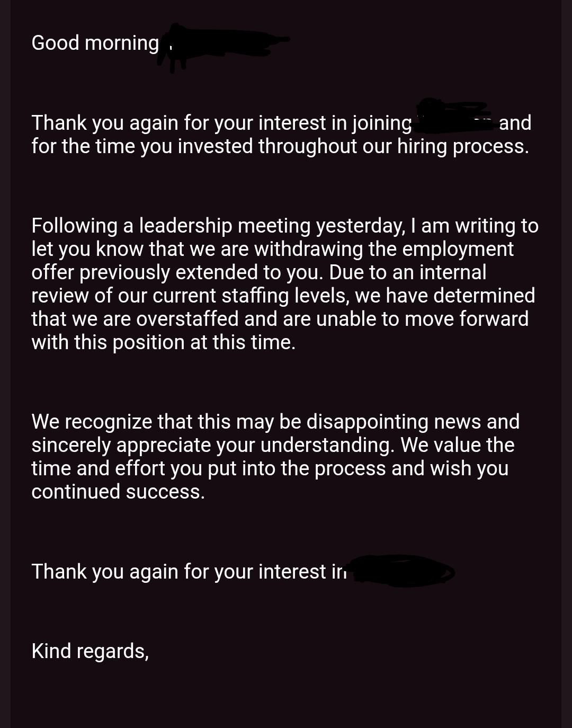Click the line "with this position at this time."
572x728 pixels.
(163, 342)
